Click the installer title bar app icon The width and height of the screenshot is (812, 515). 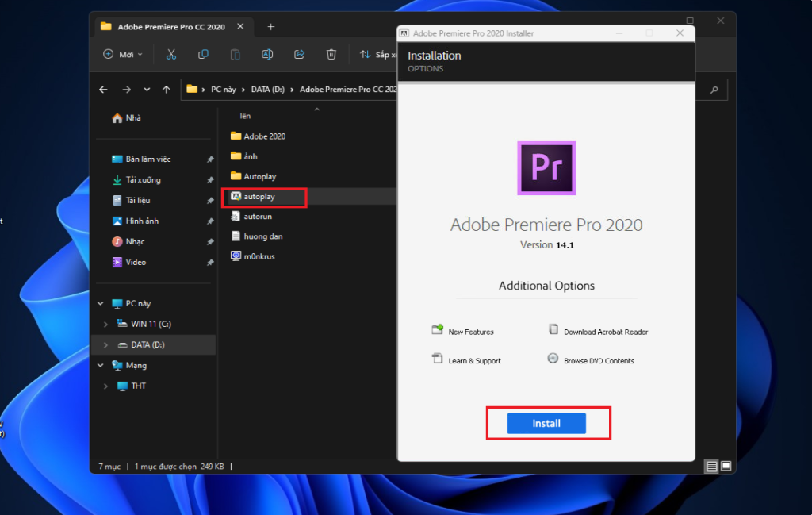point(404,33)
